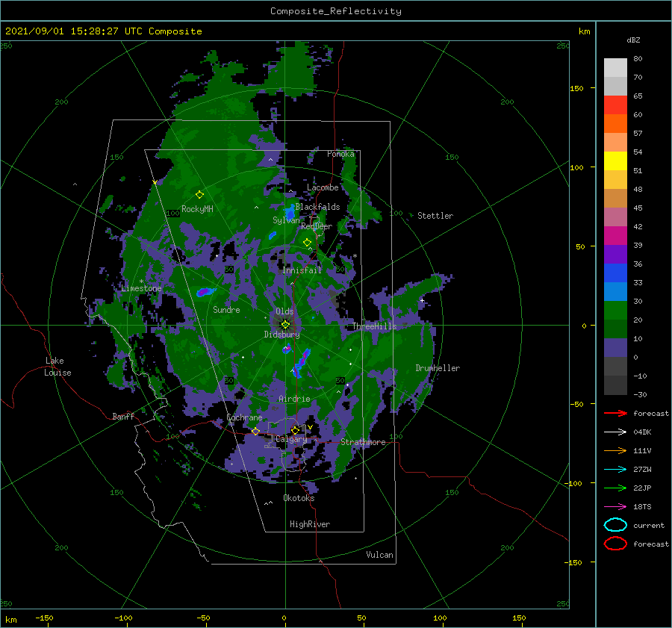Viewport: 672px width, 628px height.
Task: Click the -50 tick on right km axis
Action: pos(577,404)
